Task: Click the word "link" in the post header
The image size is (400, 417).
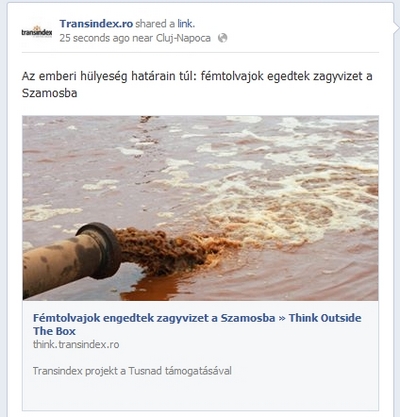Action: (x=185, y=24)
